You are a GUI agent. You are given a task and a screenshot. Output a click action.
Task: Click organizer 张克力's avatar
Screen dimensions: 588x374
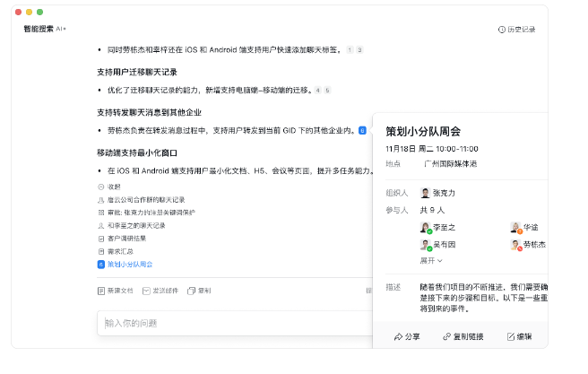[x=425, y=193]
